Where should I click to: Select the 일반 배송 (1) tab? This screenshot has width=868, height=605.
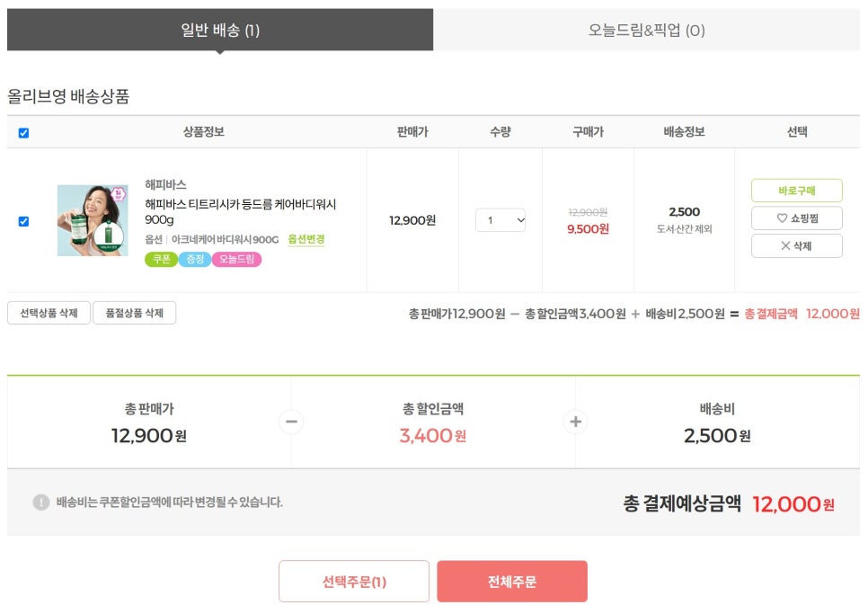pyautogui.click(x=220, y=31)
